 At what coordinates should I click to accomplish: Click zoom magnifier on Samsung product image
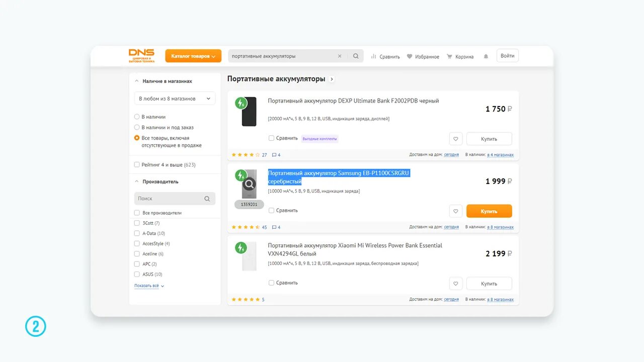tap(250, 184)
